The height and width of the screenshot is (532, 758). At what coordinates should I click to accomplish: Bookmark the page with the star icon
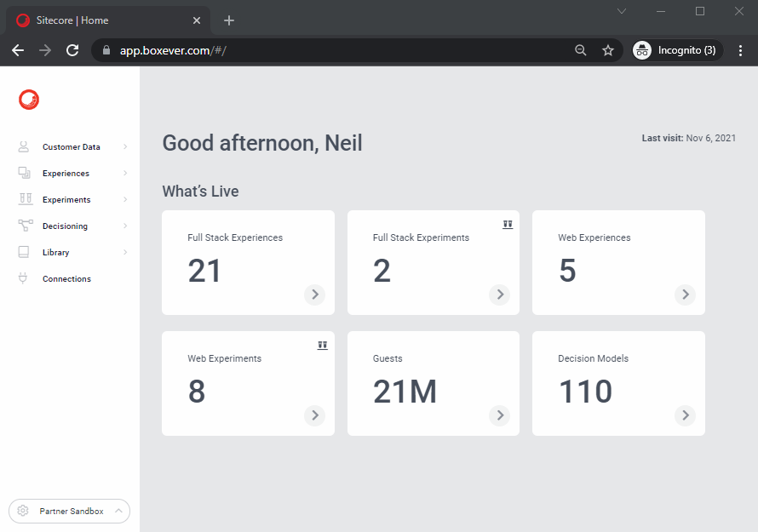click(x=608, y=50)
